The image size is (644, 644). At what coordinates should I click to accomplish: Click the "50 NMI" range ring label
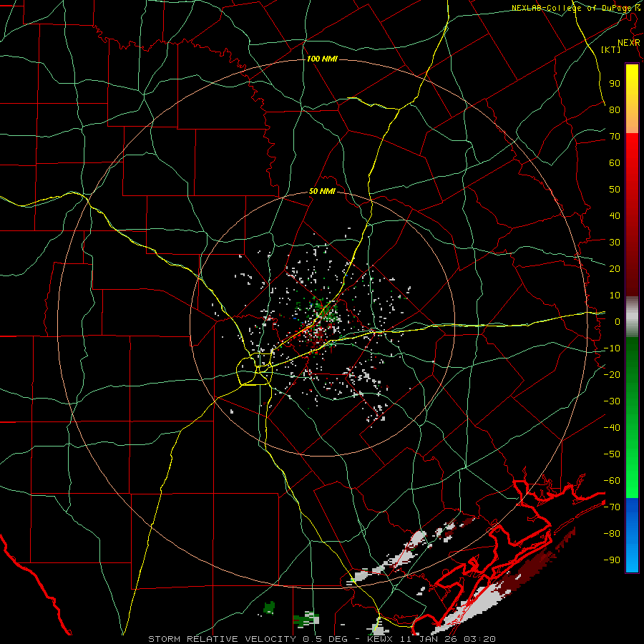(x=322, y=191)
